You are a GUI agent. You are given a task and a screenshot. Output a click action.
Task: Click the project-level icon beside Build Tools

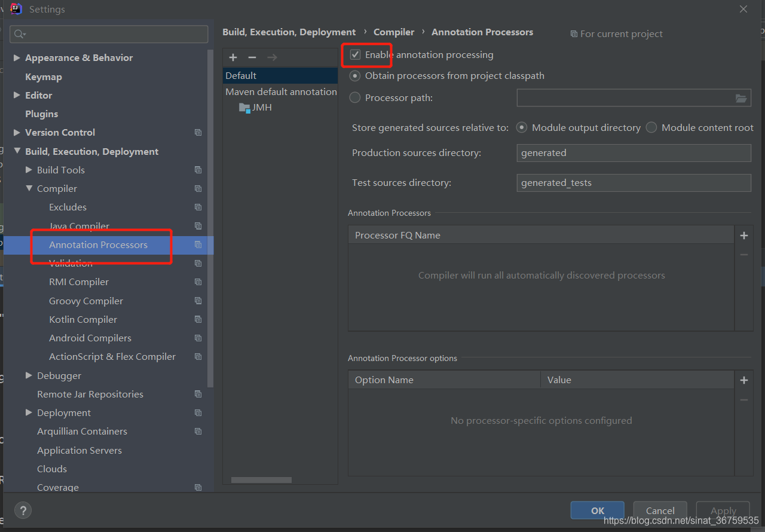[198, 170]
